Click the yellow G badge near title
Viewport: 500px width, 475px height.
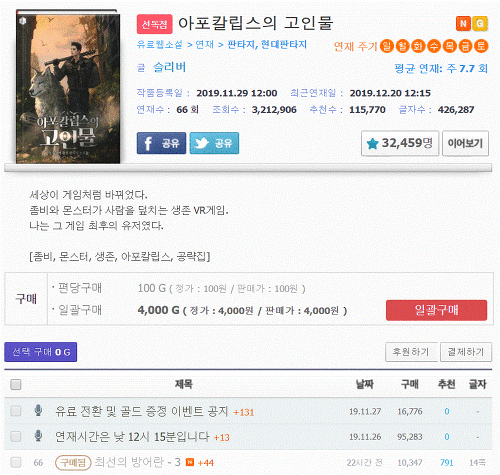click(480, 24)
